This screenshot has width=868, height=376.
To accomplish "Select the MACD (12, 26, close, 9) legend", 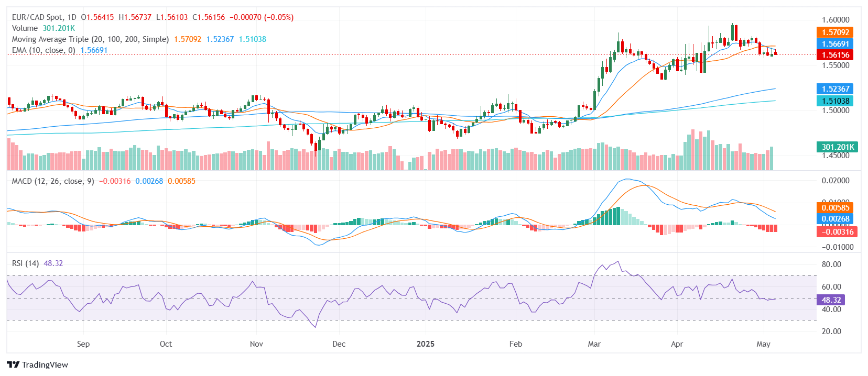I will click(x=53, y=181).
